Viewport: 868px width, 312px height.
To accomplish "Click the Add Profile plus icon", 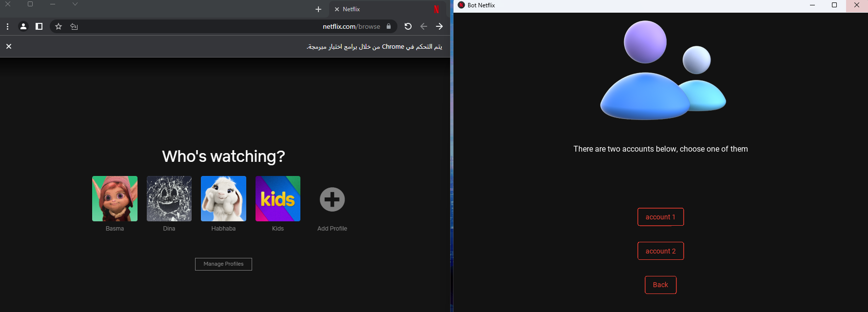I will (332, 199).
